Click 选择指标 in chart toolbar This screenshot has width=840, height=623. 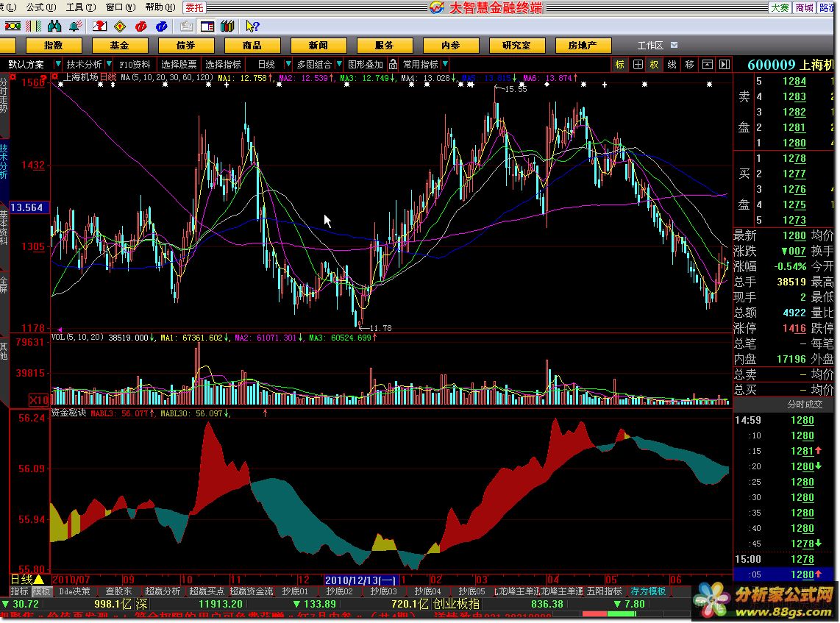click(223, 64)
